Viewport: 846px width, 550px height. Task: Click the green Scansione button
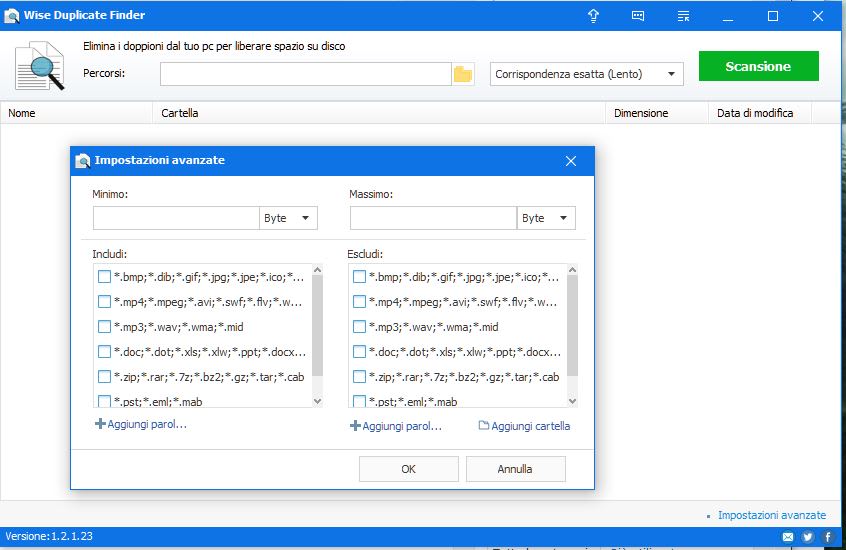(x=759, y=66)
